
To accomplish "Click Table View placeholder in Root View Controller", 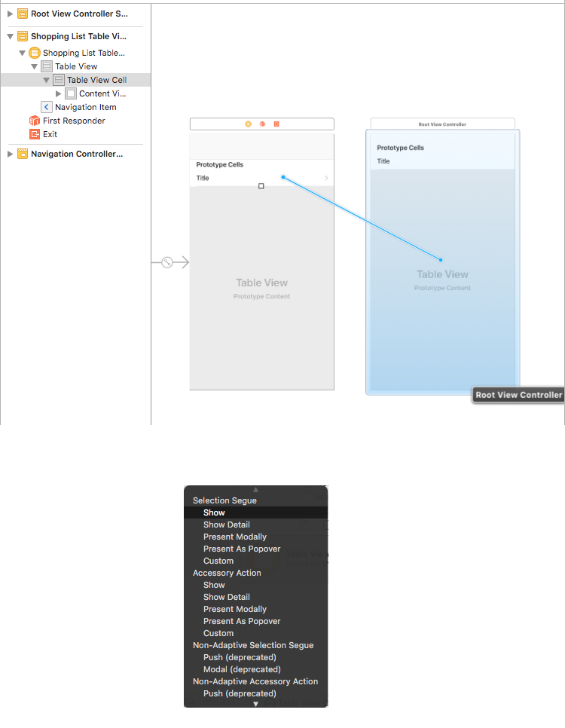I will tap(442, 274).
